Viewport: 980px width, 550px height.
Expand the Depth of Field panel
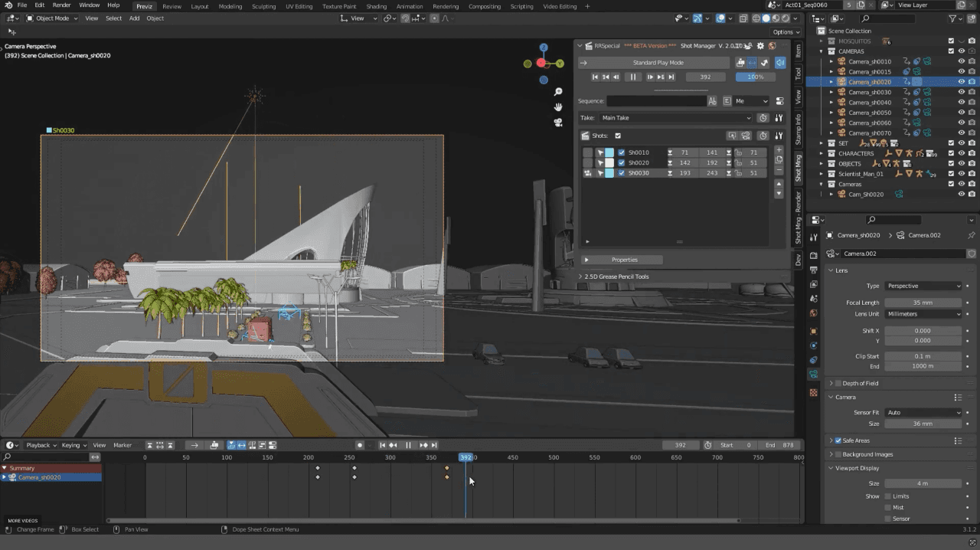831,383
